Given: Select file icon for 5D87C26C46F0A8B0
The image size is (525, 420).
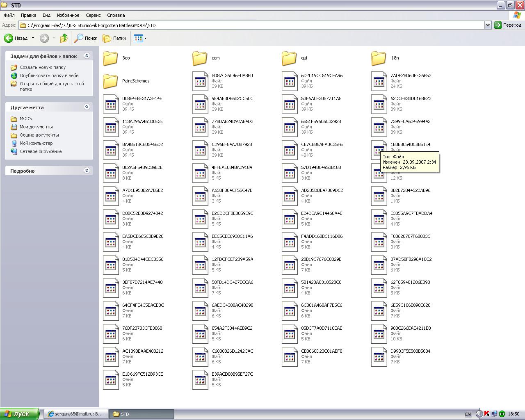Looking at the screenshot, I should point(200,81).
